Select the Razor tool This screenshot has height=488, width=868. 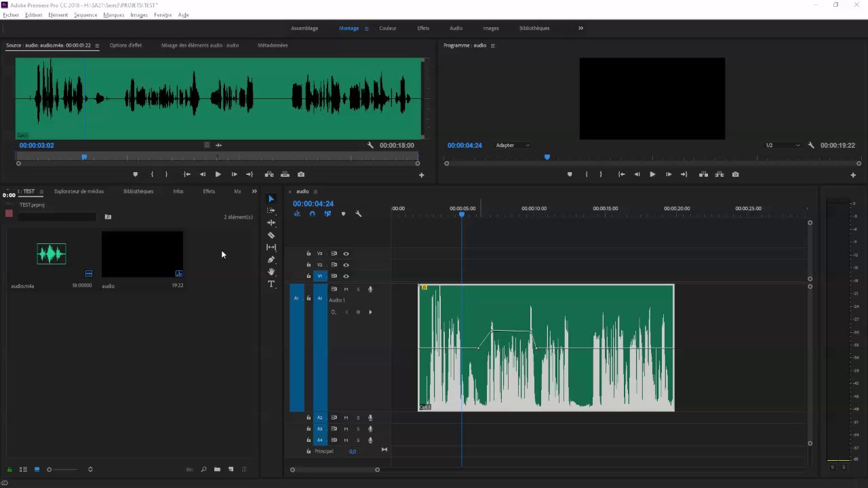271,235
